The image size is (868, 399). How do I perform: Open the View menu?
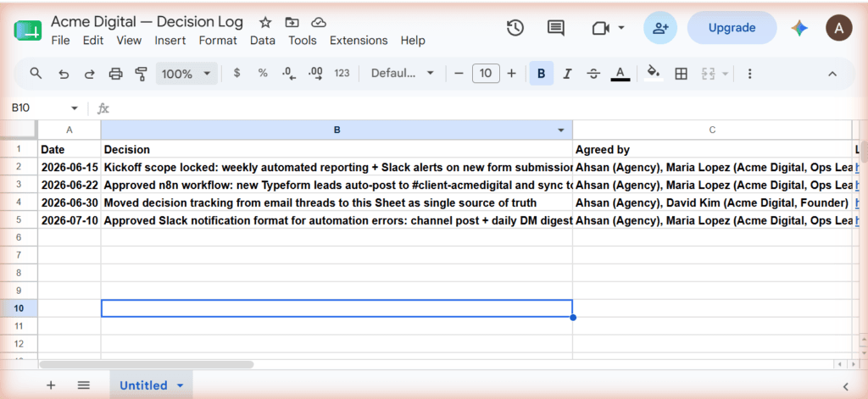click(129, 41)
